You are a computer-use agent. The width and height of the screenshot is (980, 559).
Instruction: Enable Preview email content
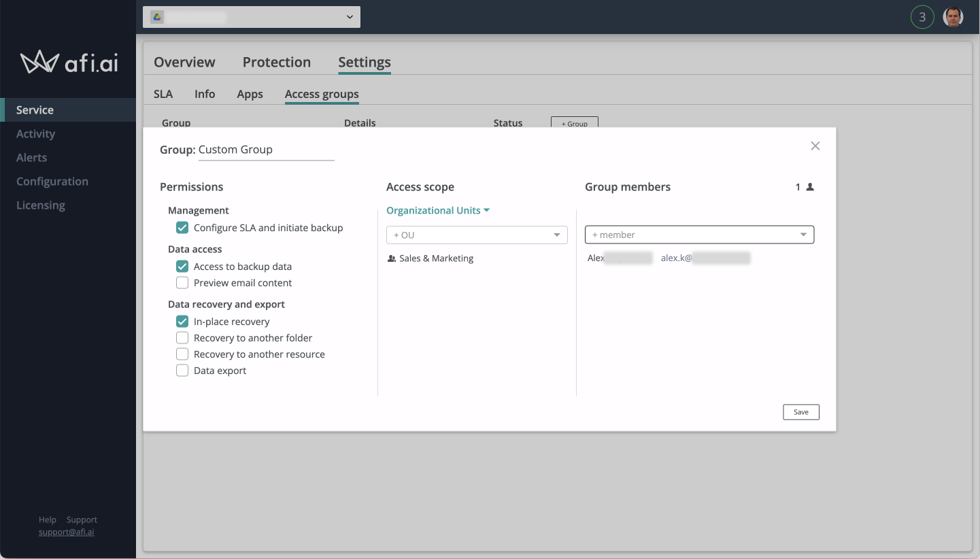pos(182,282)
